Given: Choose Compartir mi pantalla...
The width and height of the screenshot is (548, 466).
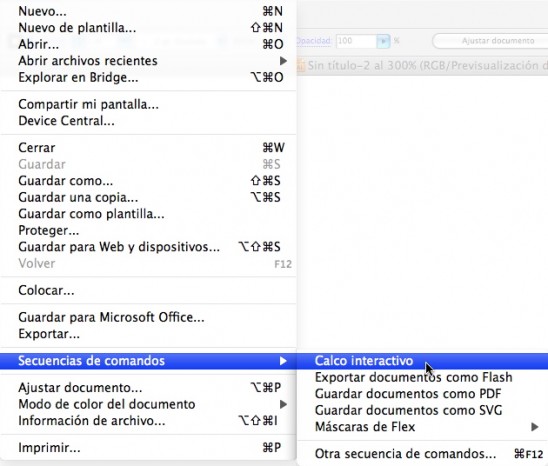Looking at the screenshot, I should click(x=148, y=104).
